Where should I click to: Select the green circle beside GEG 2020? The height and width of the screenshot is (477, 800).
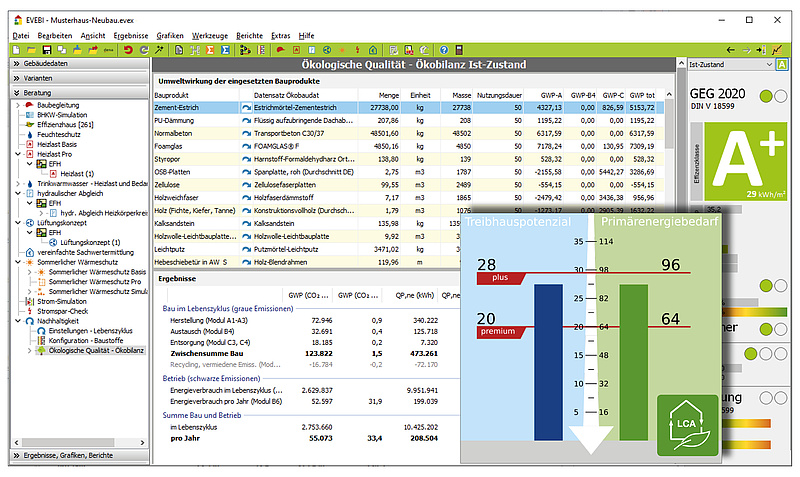pos(766,96)
